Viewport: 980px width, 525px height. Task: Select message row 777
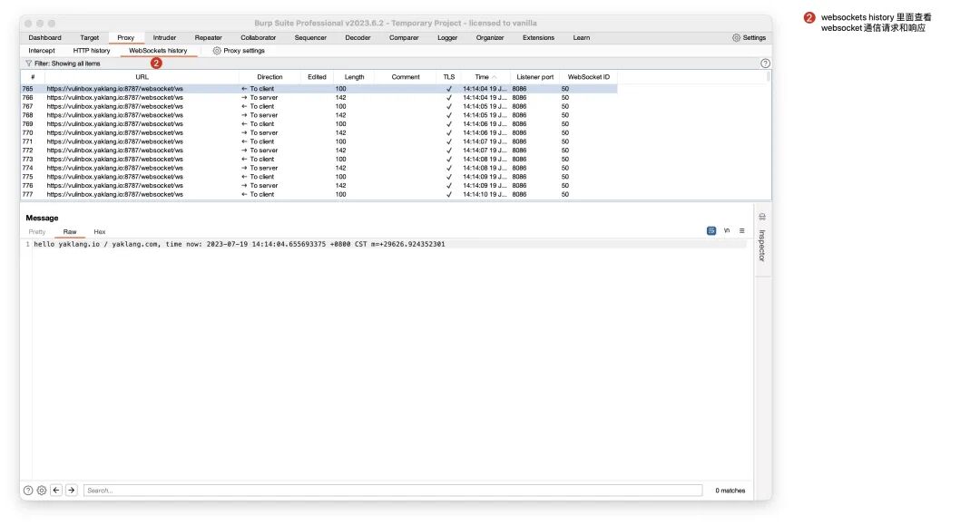point(318,194)
